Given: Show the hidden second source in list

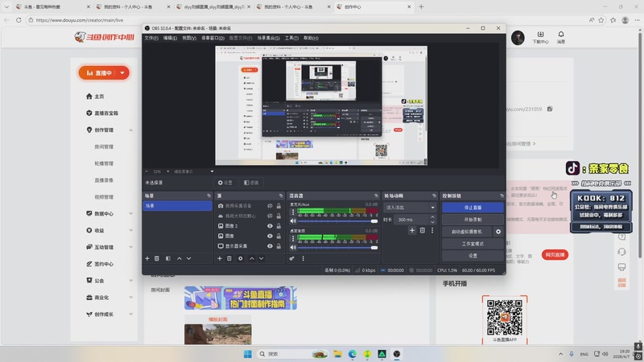Looking at the screenshot, I should (x=270, y=216).
